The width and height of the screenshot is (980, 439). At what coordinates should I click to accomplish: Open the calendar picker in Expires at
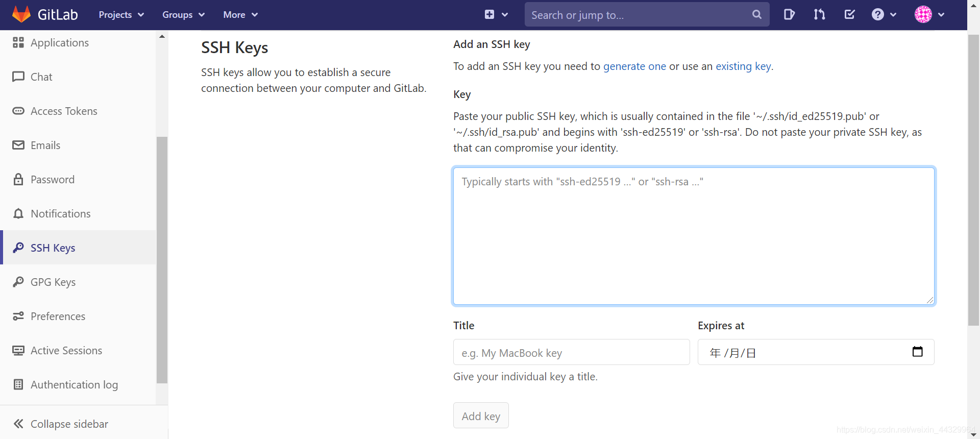(x=917, y=352)
